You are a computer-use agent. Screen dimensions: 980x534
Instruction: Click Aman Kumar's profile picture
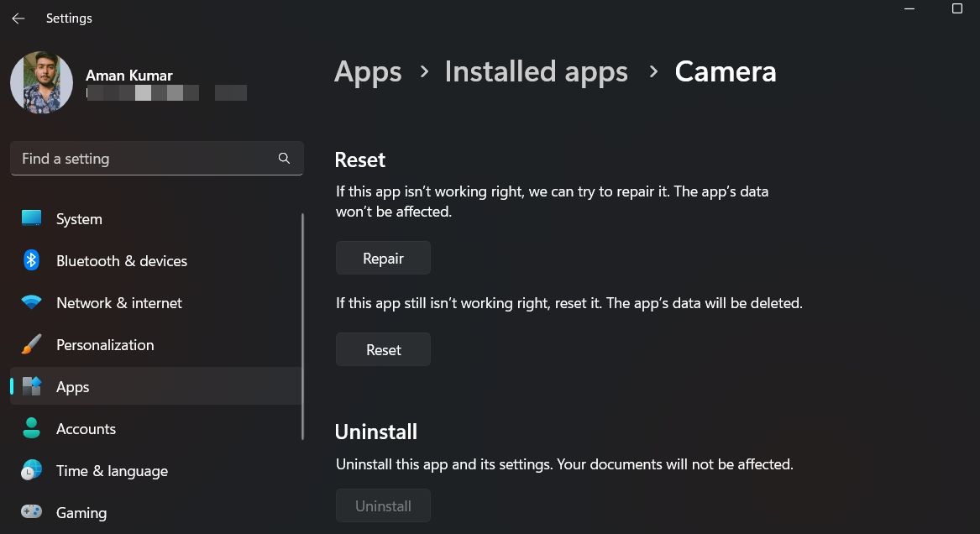[x=41, y=81]
